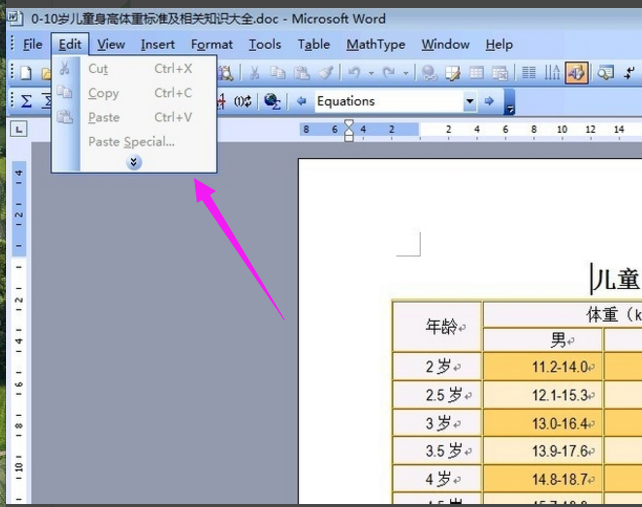The width and height of the screenshot is (642, 507).
Task: Click the Insert Table icon
Action: pyautogui.click(x=477, y=73)
